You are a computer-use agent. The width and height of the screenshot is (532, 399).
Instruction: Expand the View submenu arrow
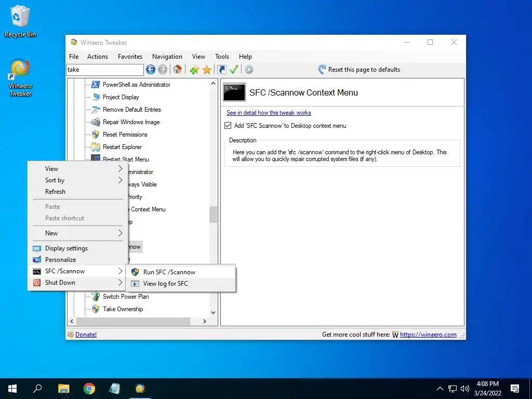120,169
